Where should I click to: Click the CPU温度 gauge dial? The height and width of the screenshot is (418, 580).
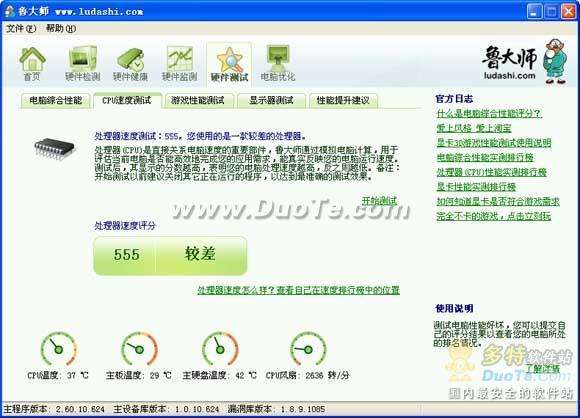pos(58,349)
